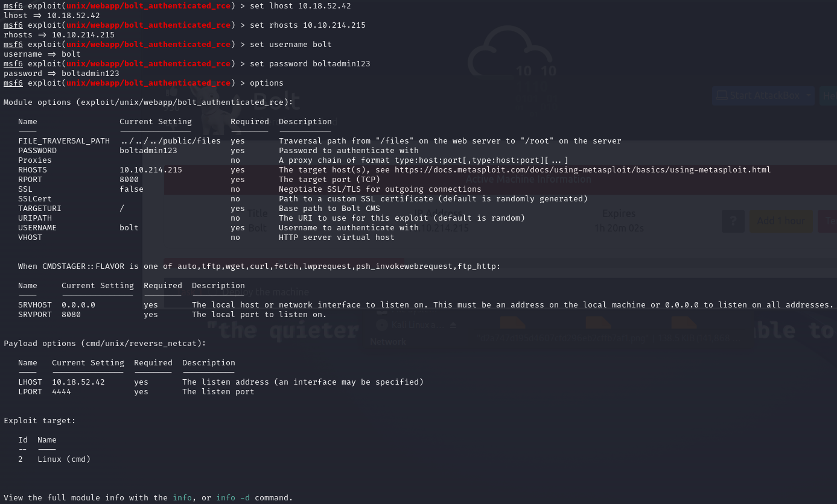Click the green 'info -d' command text
Viewport: 837px width, 504px height.
coord(233,498)
